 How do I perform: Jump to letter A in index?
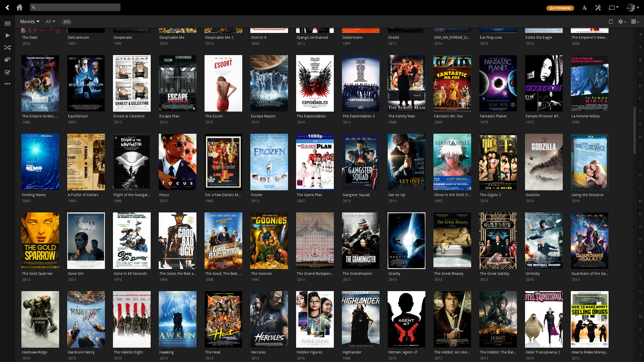640,47
